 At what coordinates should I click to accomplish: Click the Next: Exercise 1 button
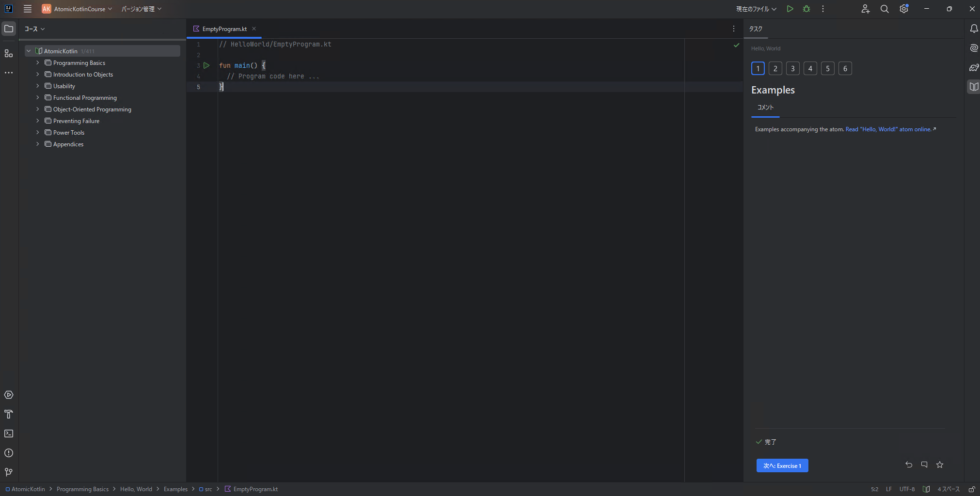click(x=782, y=465)
